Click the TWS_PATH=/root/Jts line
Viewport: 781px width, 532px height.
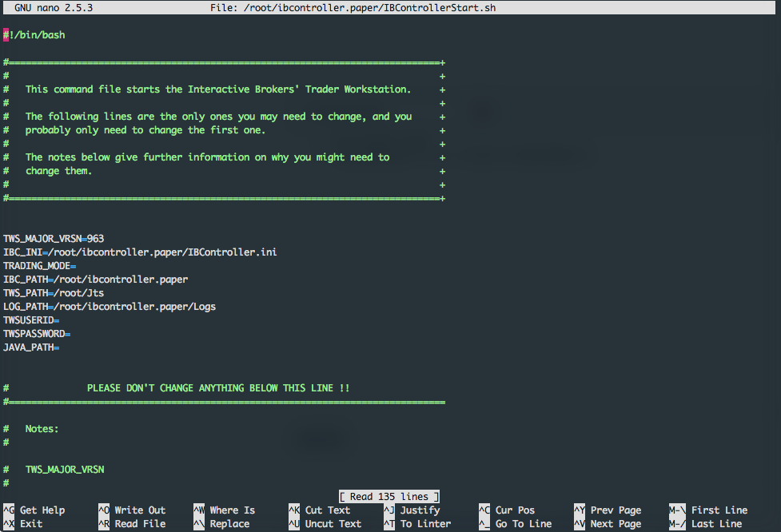pos(54,292)
